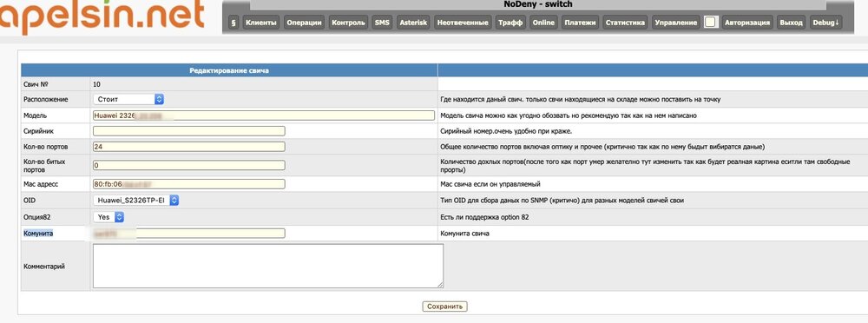Click the Тип OID для сбора даных description

tap(562, 201)
